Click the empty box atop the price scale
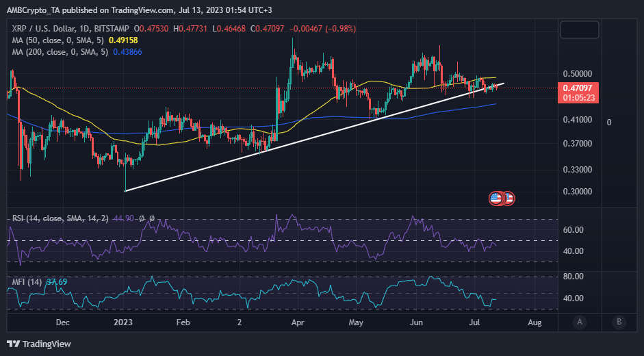 579,29
